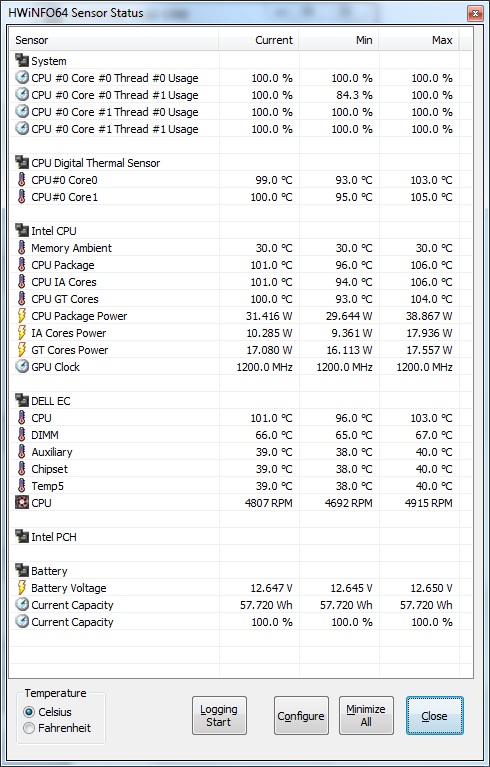Viewport: 490px width, 767px height.
Task: Select the Fahrenheit radio button
Action: (x=29, y=728)
